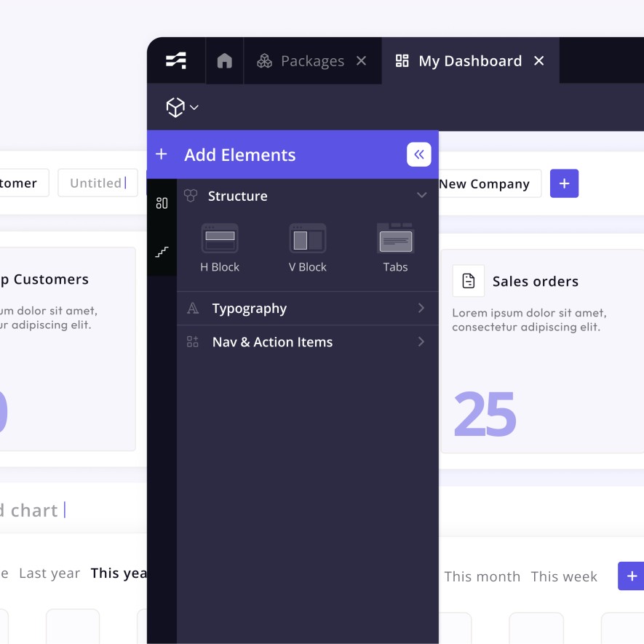The height and width of the screenshot is (644, 644).
Task: Click the plus button beside This week
Action: 632,576
